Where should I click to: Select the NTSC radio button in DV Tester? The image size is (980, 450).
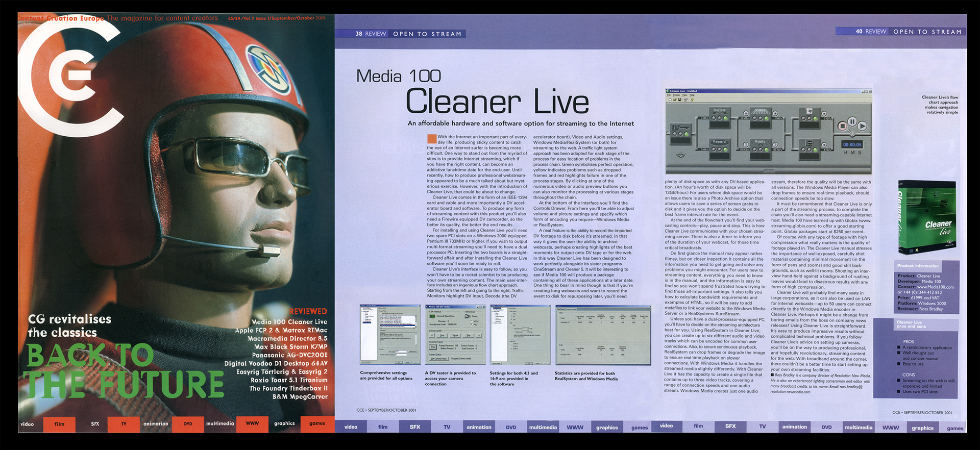pos(473,321)
